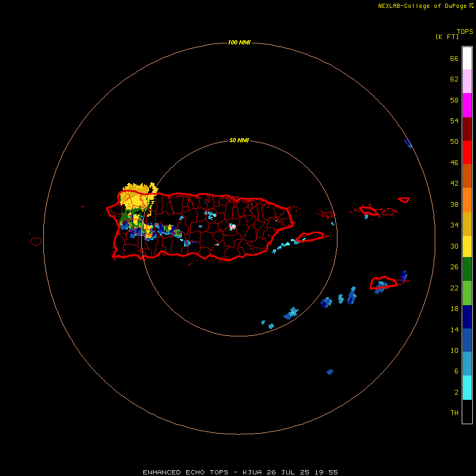Viewport: 476px width, 476px height.
Task: Click the "50" legend value
Action: tap(454, 142)
